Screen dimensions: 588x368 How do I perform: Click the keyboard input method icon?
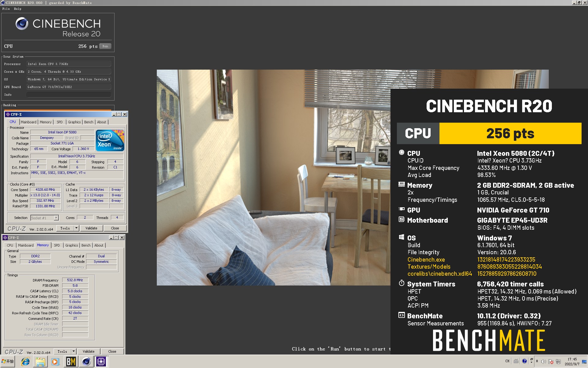[x=516, y=361]
